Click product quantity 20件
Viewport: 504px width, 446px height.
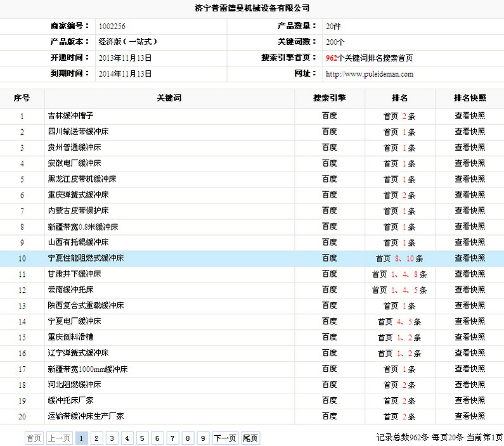(x=333, y=27)
